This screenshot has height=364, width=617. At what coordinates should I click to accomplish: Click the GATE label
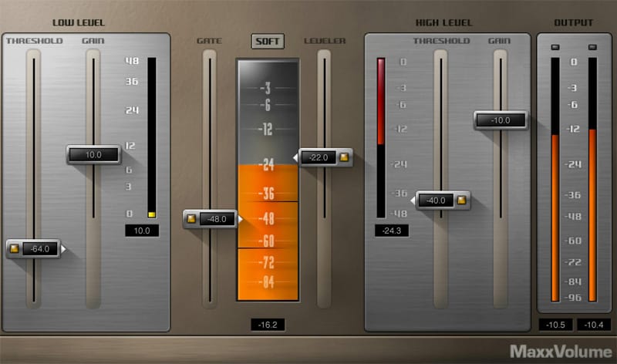pos(209,41)
